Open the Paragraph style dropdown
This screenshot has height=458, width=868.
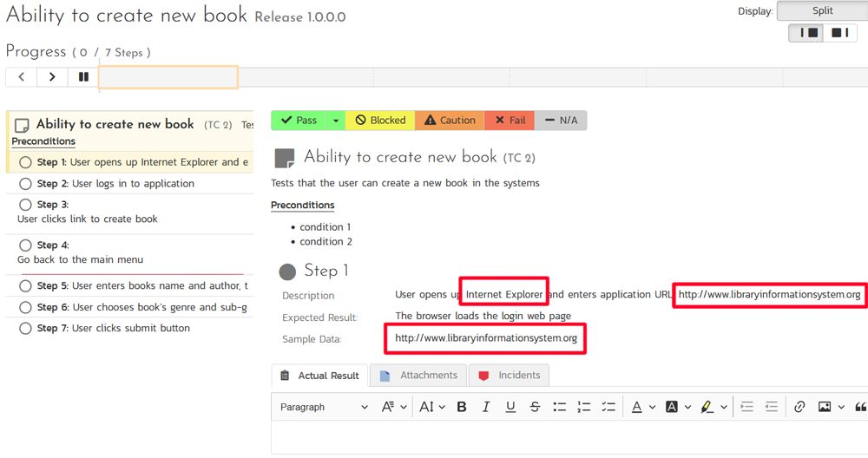[324, 407]
